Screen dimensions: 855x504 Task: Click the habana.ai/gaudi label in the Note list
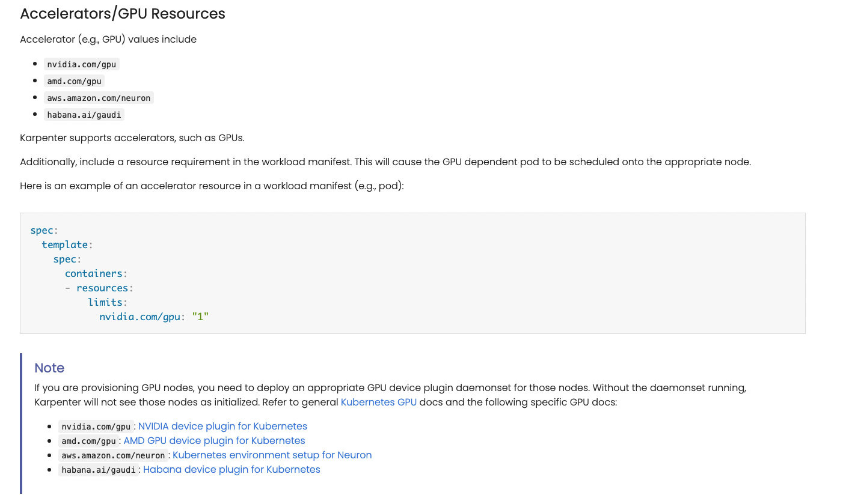(x=99, y=470)
